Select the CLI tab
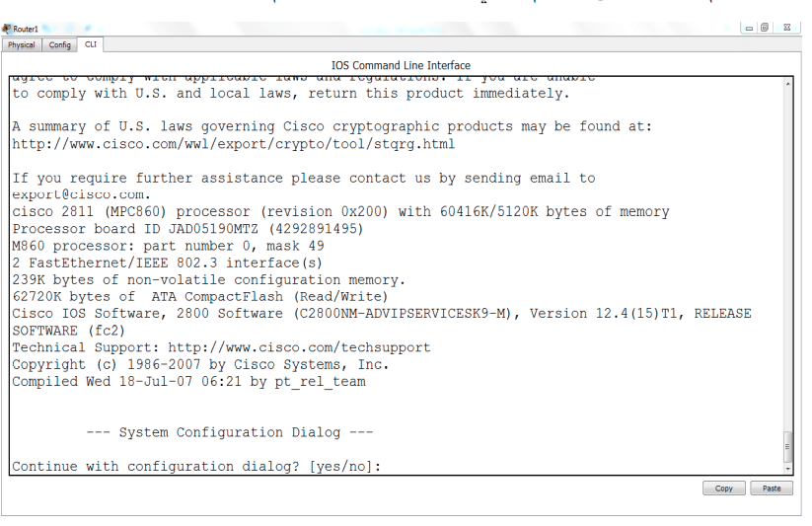The width and height of the screenshot is (812, 526). tap(91, 44)
